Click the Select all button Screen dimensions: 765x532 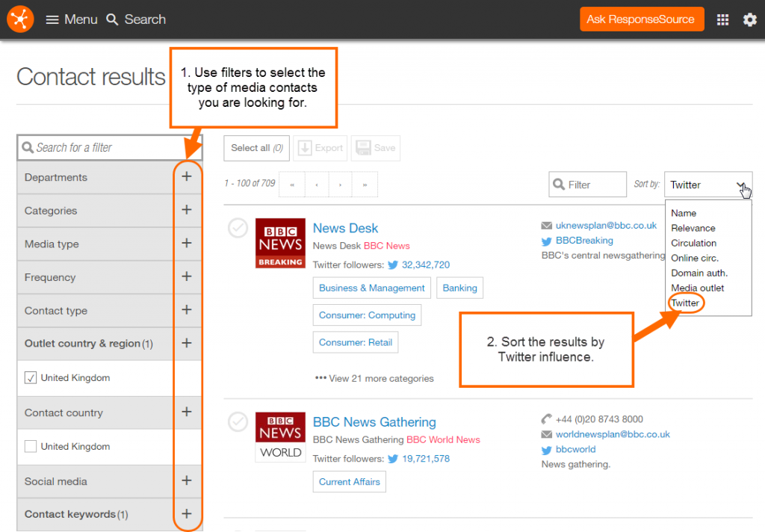[256, 148]
